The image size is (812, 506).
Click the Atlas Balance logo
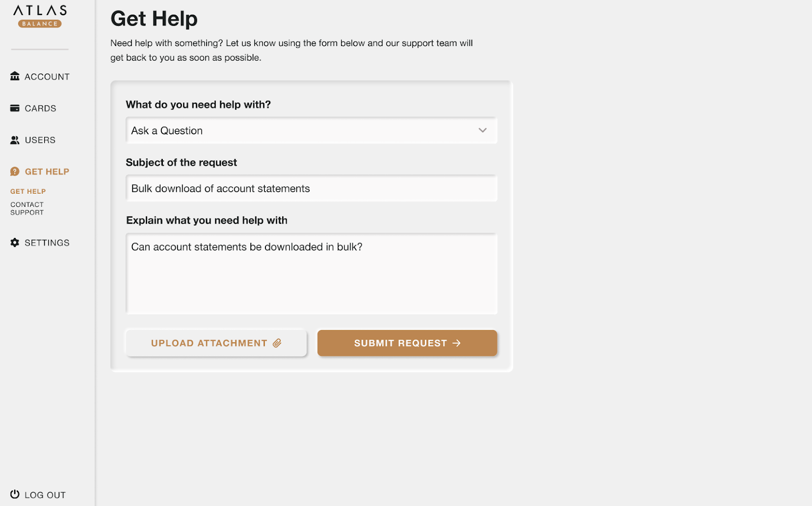39,9
